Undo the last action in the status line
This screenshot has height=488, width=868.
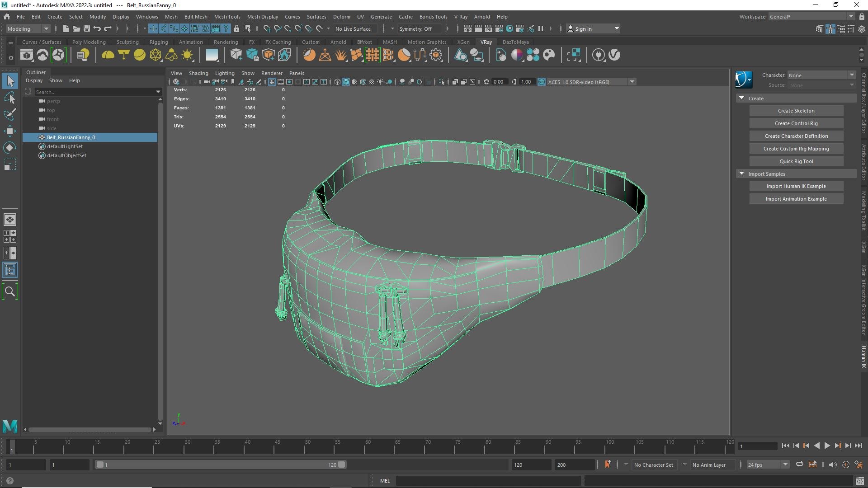tap(97, 28)
